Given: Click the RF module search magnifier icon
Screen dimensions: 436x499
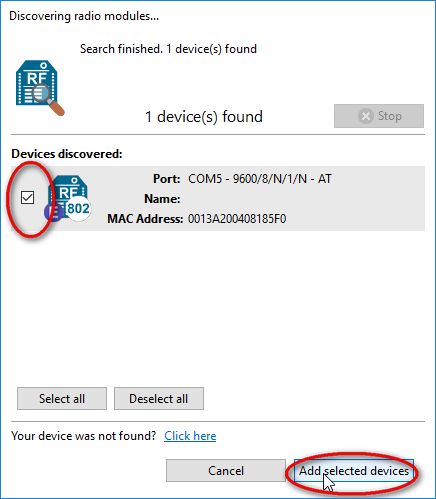Looking at the screenshot, I should (x=40, y=88).
